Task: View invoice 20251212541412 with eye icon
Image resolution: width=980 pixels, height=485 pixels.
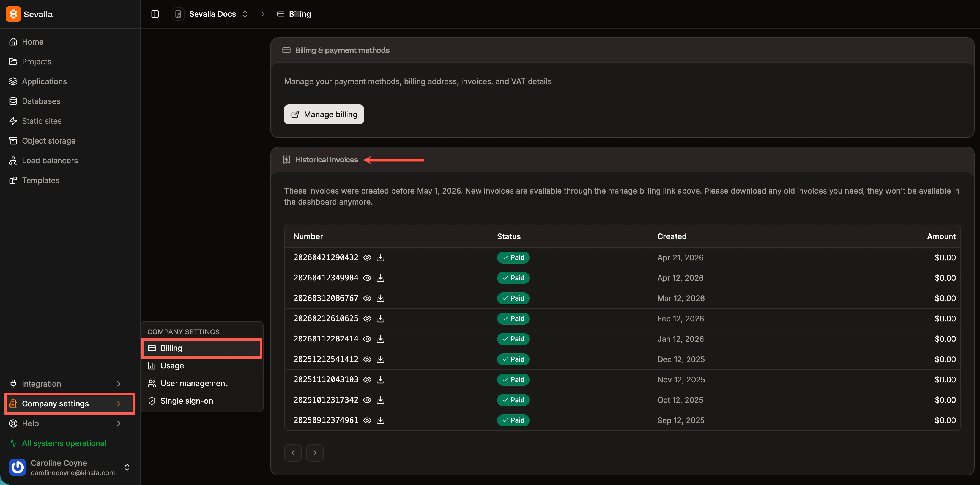Action: 367,359
